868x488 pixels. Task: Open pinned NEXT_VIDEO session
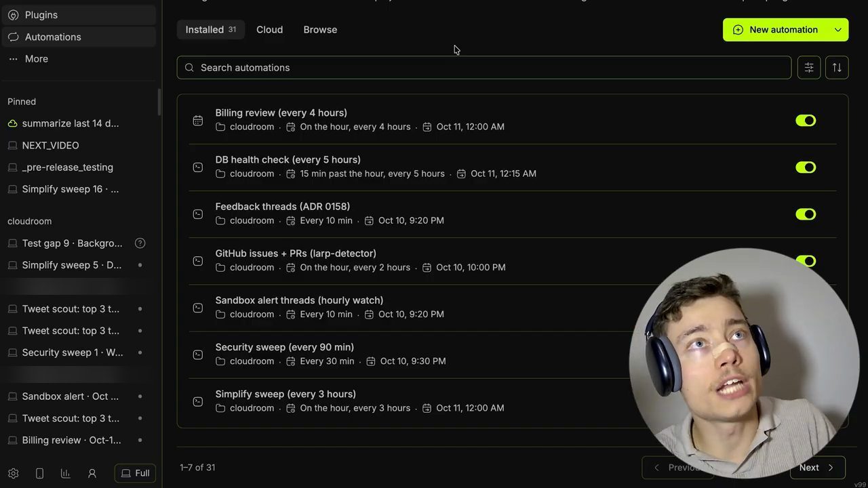pos(79,145)
